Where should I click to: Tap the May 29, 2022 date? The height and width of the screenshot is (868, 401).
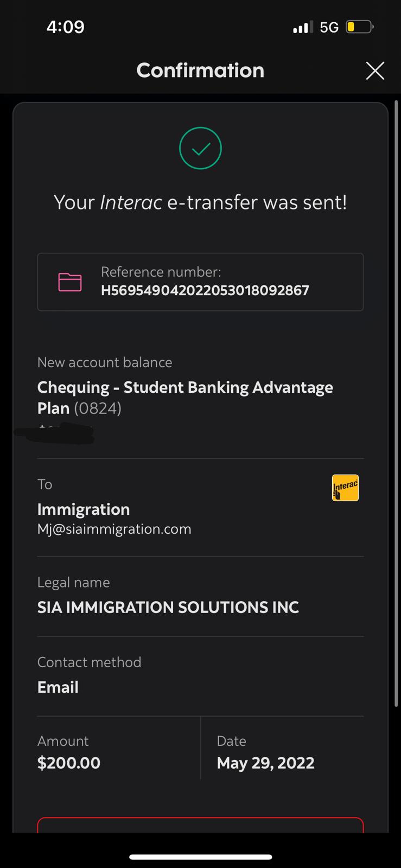click(265, 763)
